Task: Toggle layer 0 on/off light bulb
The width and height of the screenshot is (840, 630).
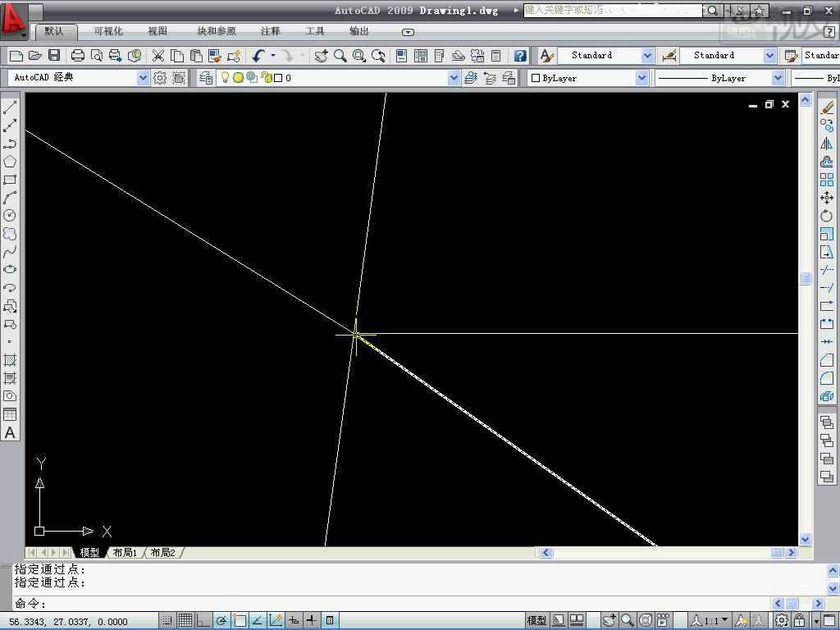Action: pos(225,78)
